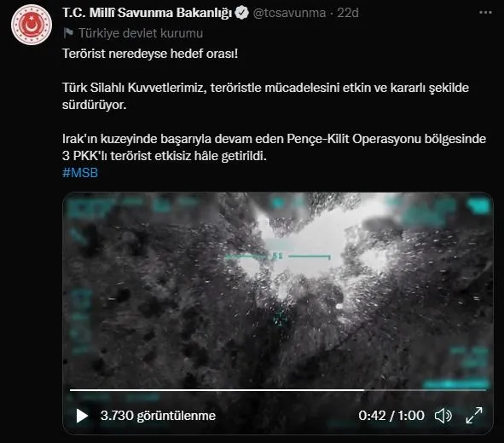
Task: Open the three-dot more options menu
Action: pos(485,13)
